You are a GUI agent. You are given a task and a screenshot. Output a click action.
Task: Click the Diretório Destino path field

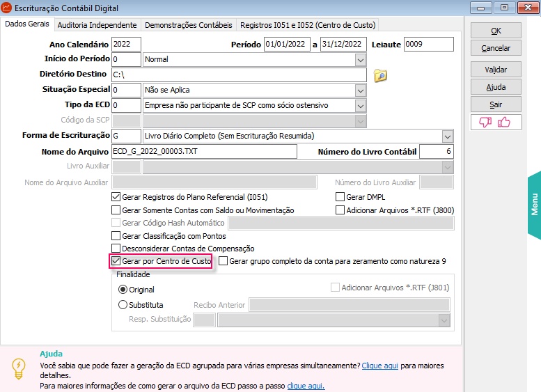coord(239,75)
